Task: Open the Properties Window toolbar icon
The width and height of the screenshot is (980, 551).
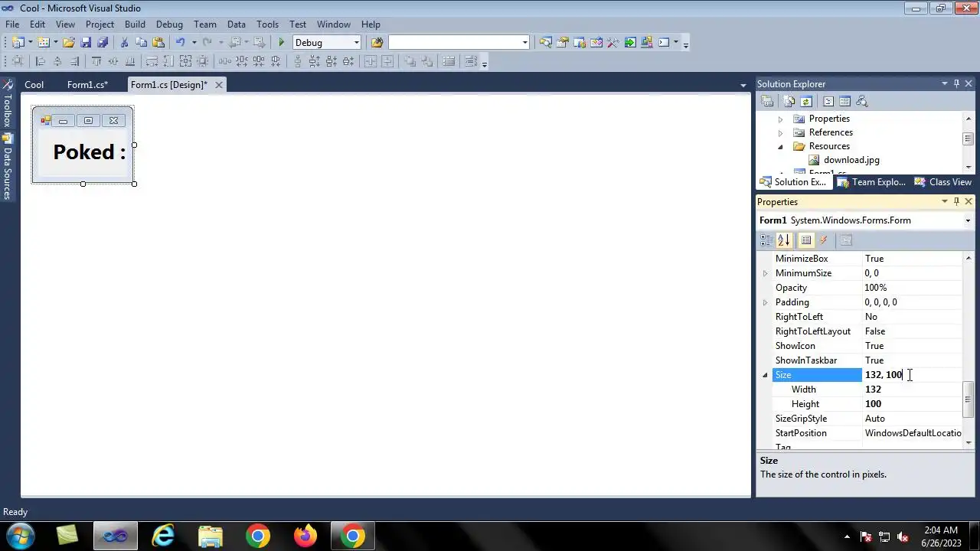Action: click(x=563, y=43)
